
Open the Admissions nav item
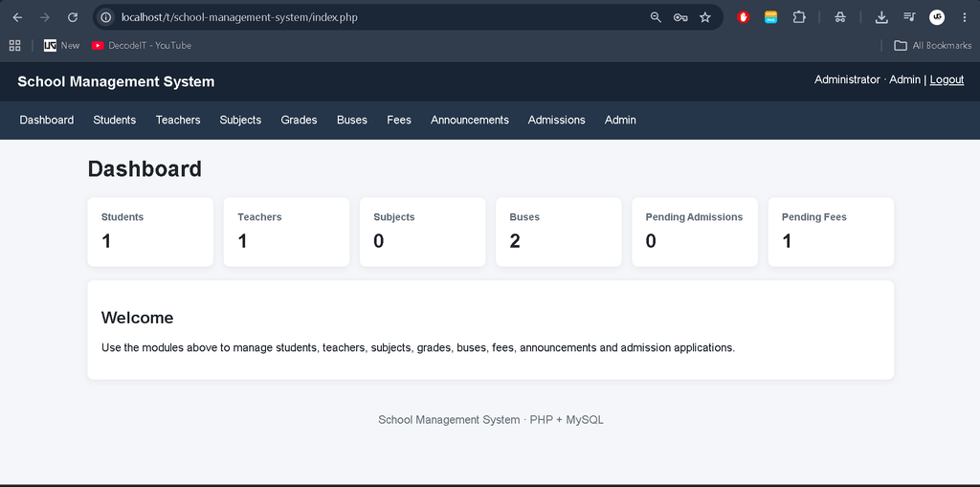(557, 120)
